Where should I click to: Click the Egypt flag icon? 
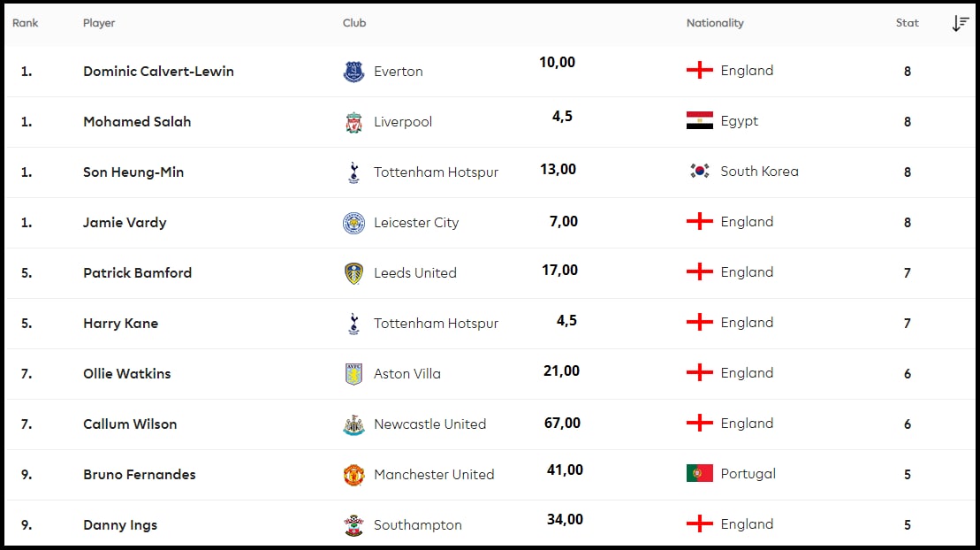pos(699,121)
